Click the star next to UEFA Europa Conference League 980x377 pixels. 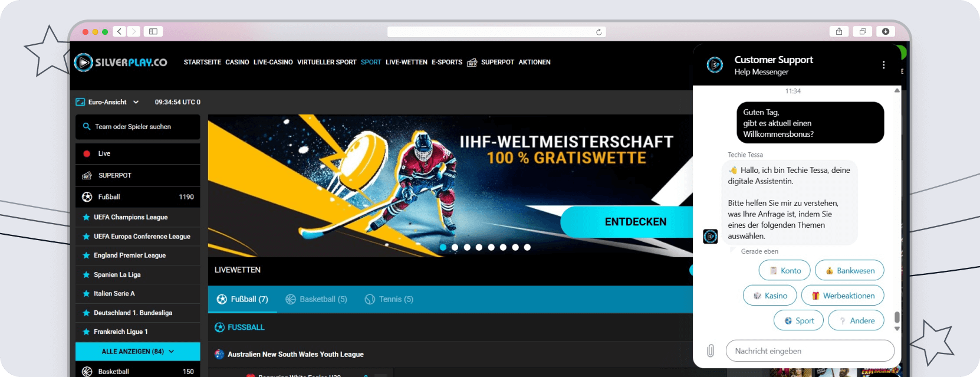coord(86,237)
